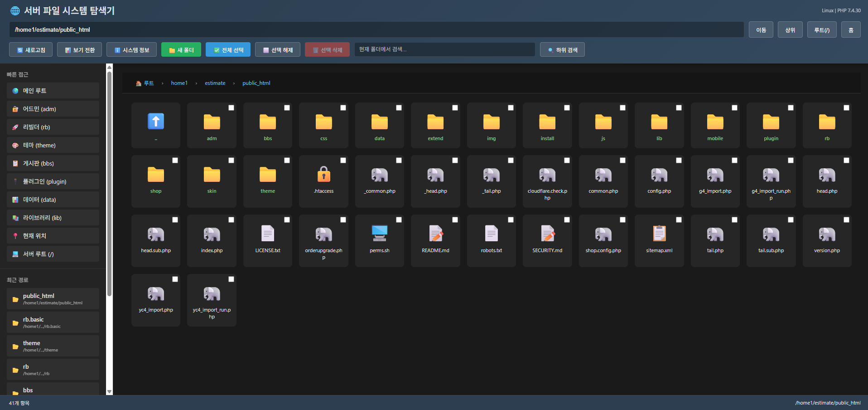The image size is (868, 410).
Task: Jump to 어드민 (adm) quick access item
Action: tap(53, 109)
